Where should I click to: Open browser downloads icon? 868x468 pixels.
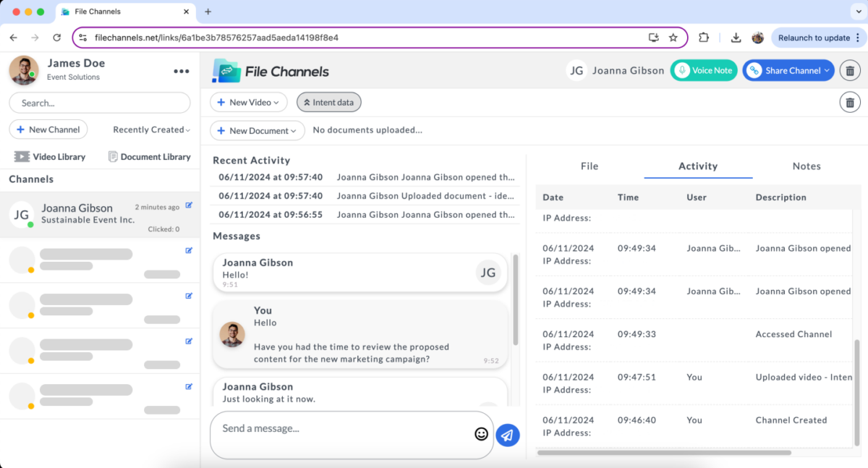tap(736, 38)
